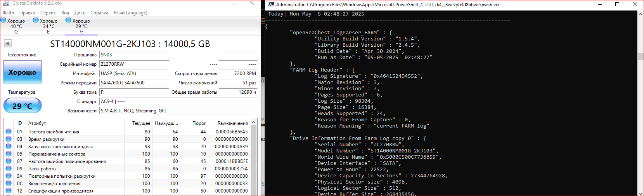The height and width of the screenshot is (196, 644).
Task: Click the previous disk arrow button
Action: click(8, 44)
